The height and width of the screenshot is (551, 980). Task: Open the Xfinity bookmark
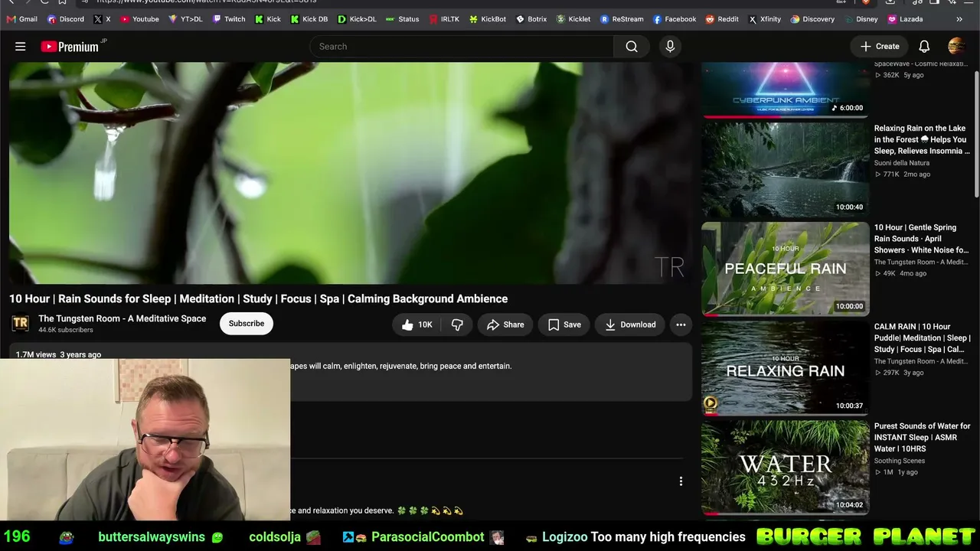tap(765, 19)
